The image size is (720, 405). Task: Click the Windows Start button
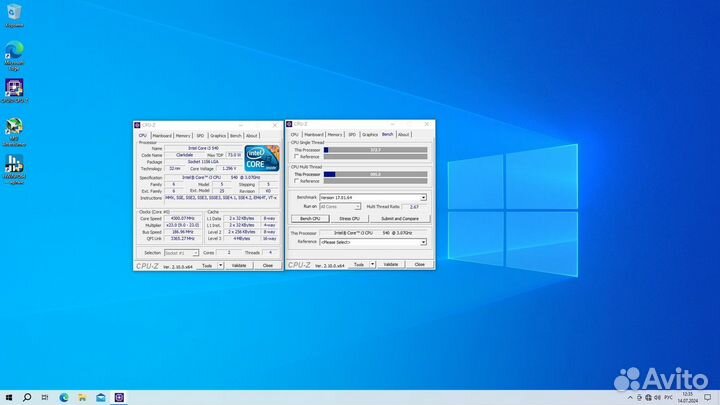(9, 397)
